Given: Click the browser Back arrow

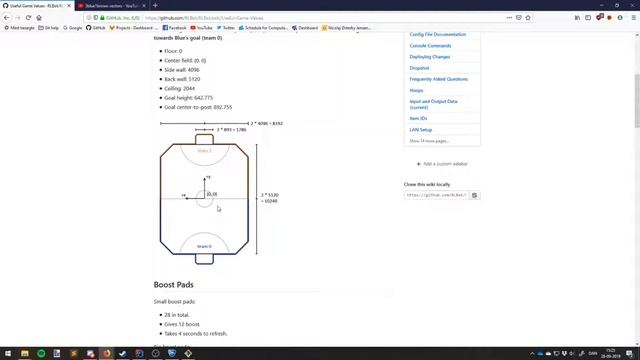Looking at the screenshot, I should click(x=7, y=18).
